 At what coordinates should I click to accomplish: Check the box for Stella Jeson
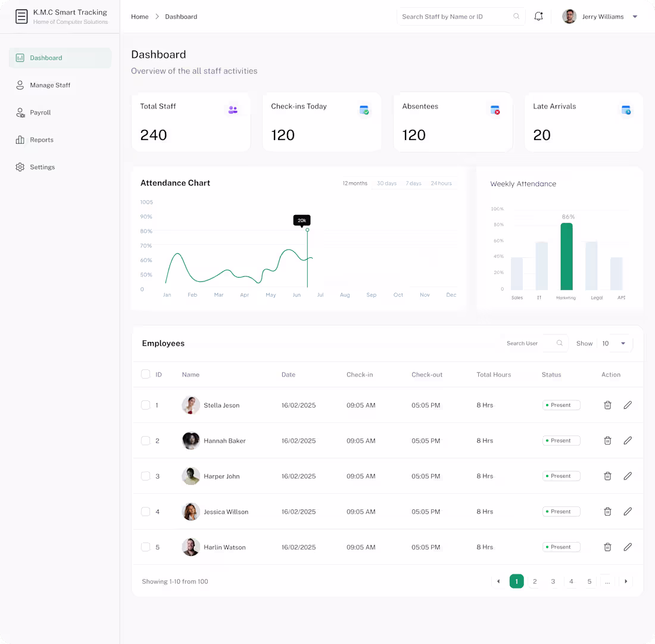(145, 405)
